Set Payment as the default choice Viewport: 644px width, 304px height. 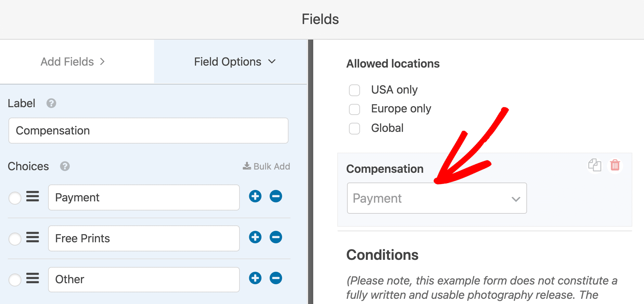click(15, 198)
